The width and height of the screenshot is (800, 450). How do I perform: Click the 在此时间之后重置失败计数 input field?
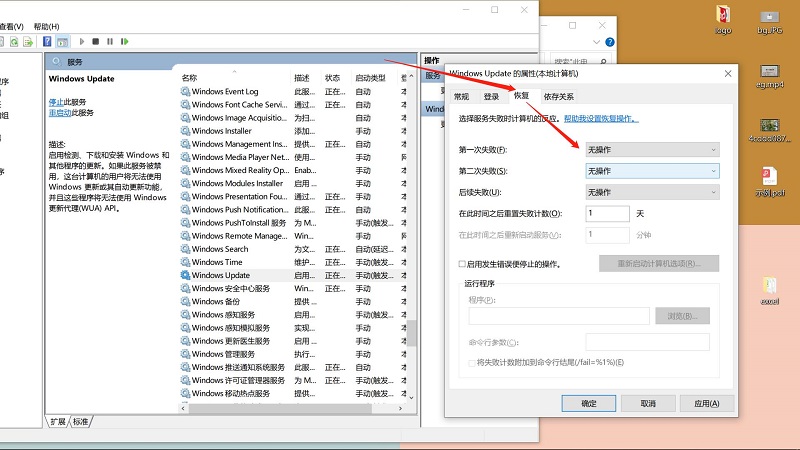[608, 213]
